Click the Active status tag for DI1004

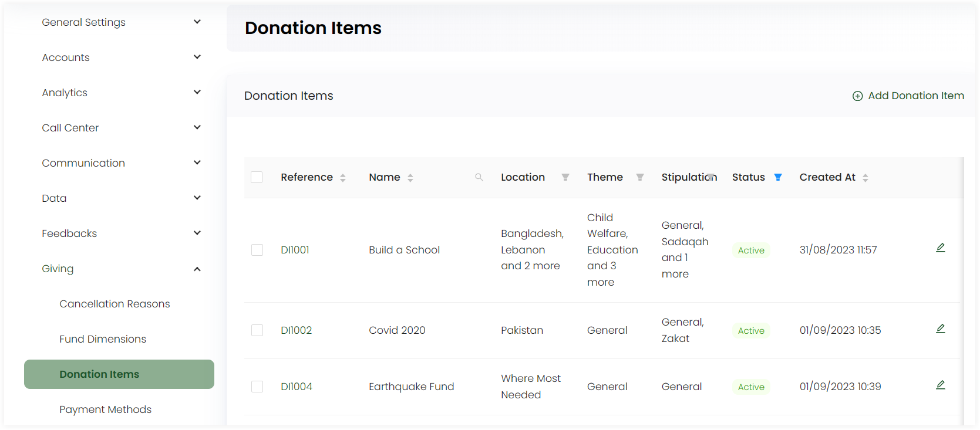[751, 387]
